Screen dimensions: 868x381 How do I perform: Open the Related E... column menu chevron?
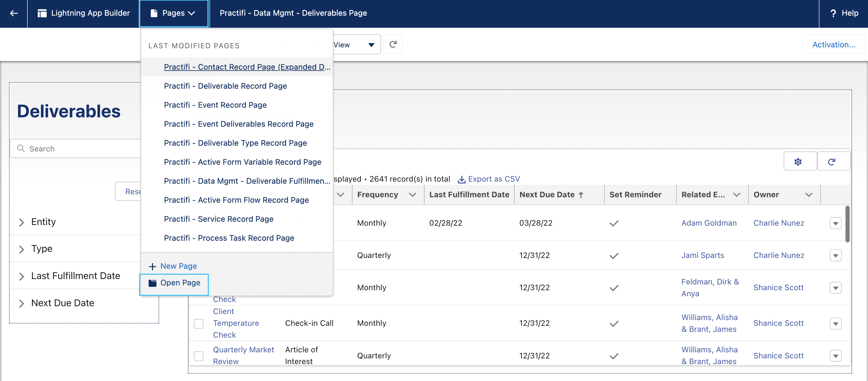(x=737, y=195)
